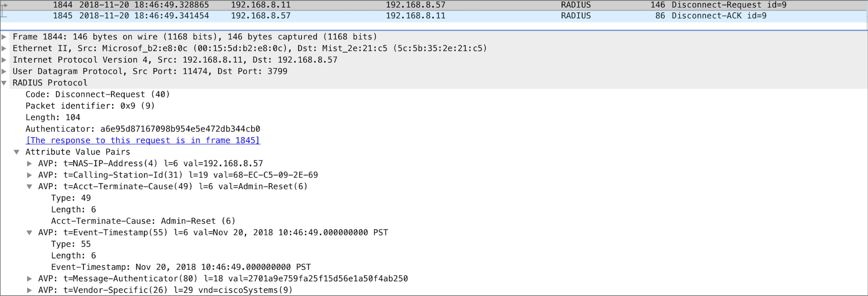Expand the Ethernet II section
Image resolution: width=868 pixels, height=296 pixels.
click(x=4, y=49)
